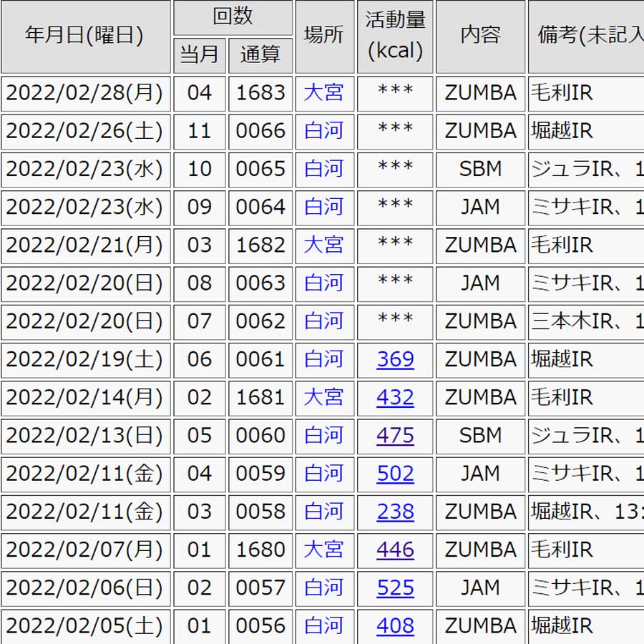This screenshot has width=644, height=644.
Task: Click cumulative count cell 0066
Action: click(x=260, y=132)
